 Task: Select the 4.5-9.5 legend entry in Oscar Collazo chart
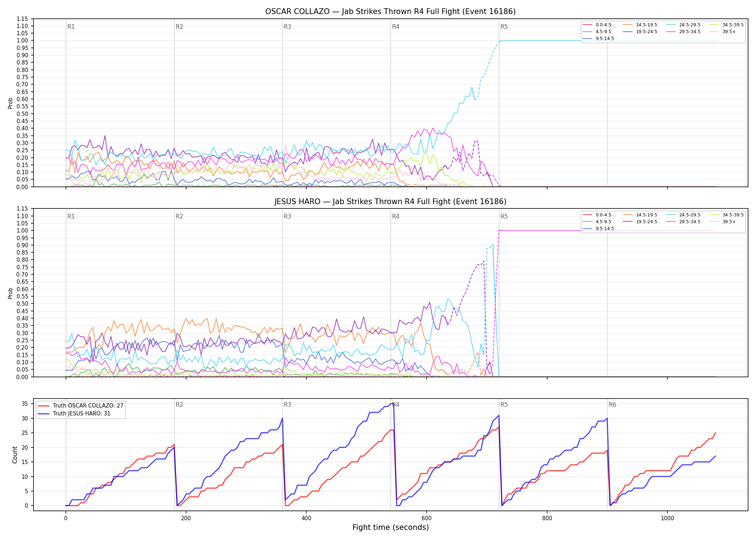[x=597, y=32]
